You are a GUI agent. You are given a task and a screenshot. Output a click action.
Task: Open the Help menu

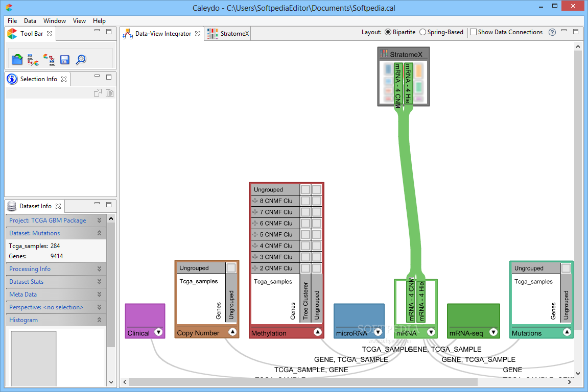coord(100,21)
